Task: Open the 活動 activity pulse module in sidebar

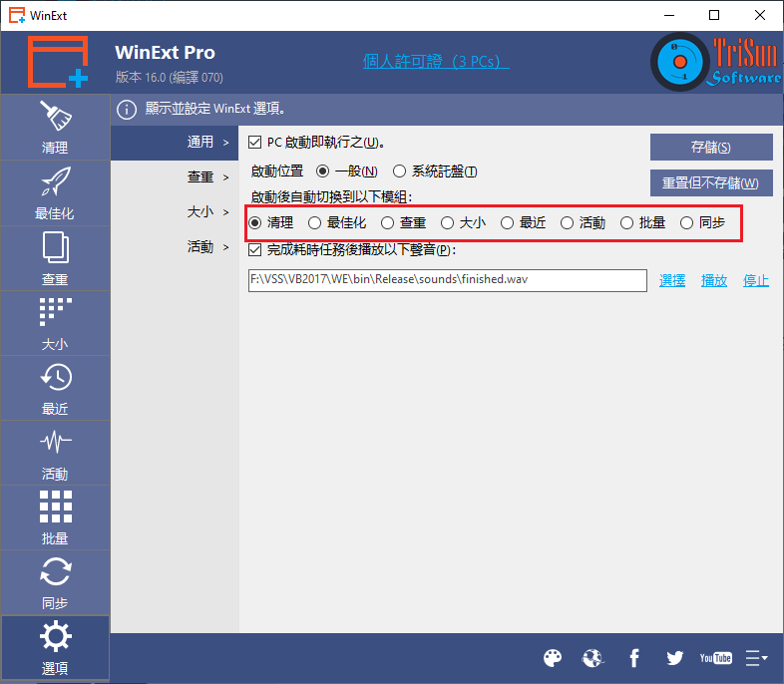Action: pyautogui.click(x=55, y=453)
